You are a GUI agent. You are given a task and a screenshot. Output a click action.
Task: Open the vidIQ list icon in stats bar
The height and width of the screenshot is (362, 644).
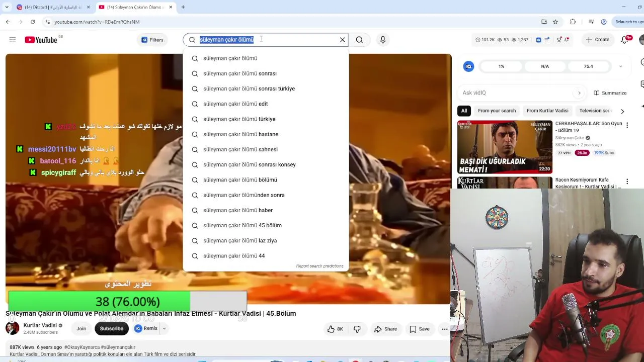click(x=547, y=40)
